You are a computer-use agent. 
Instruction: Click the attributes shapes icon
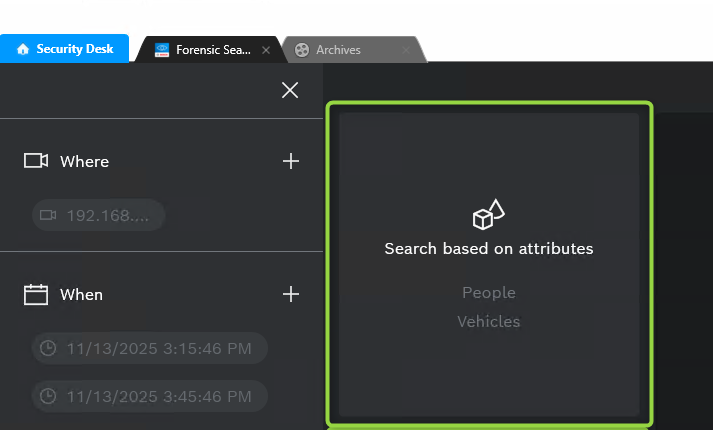click(488, 214)
